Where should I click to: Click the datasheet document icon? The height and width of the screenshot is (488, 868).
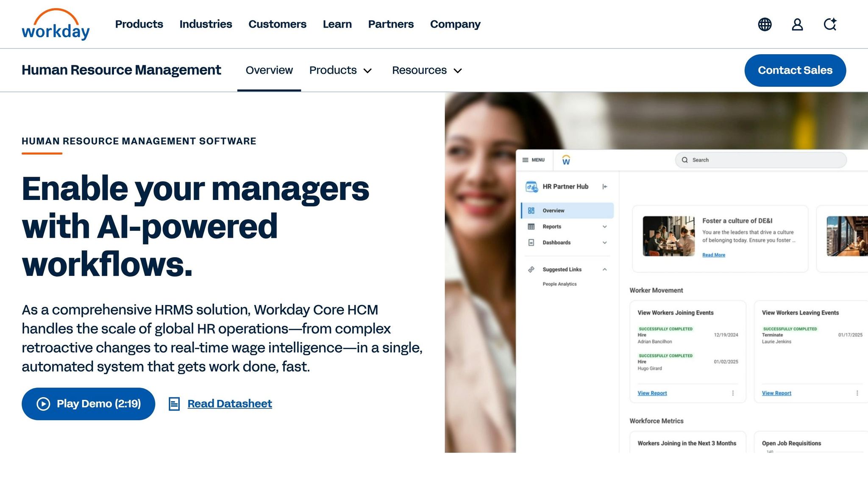click(x=174, y=404)
